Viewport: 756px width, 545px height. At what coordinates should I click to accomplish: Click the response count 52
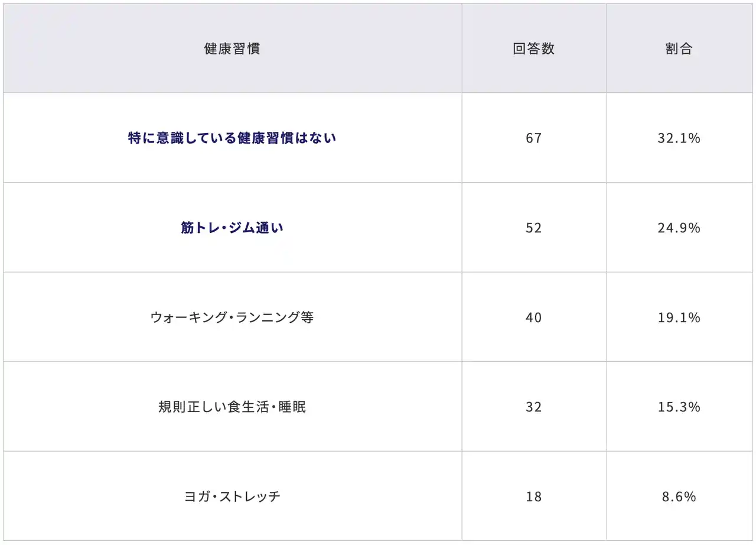pos(533,228)
